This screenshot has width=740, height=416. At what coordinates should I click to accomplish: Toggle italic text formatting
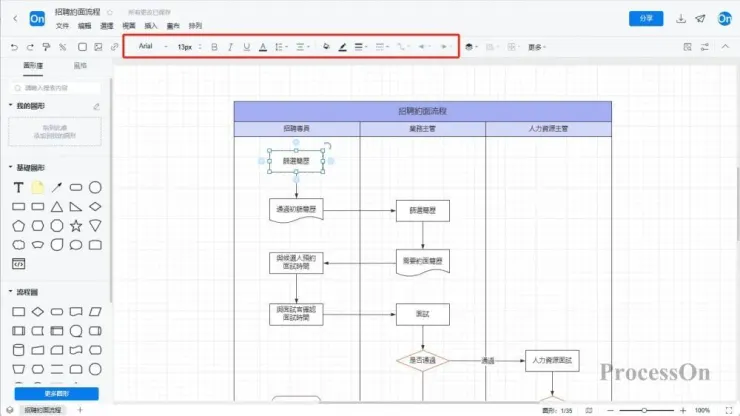(230, 47)
